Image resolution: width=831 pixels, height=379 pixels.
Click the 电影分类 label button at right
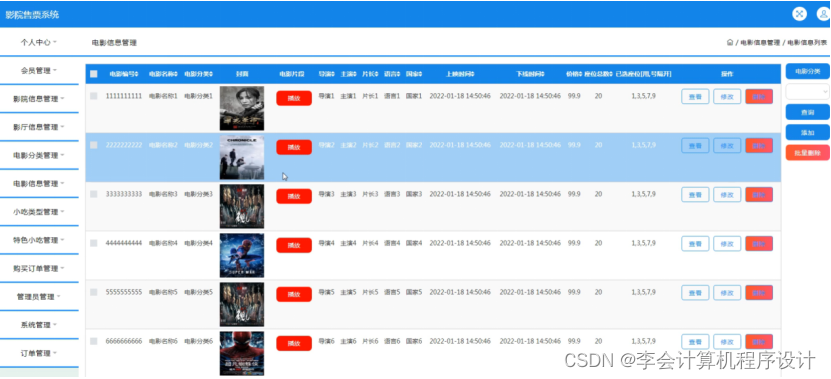808,71
